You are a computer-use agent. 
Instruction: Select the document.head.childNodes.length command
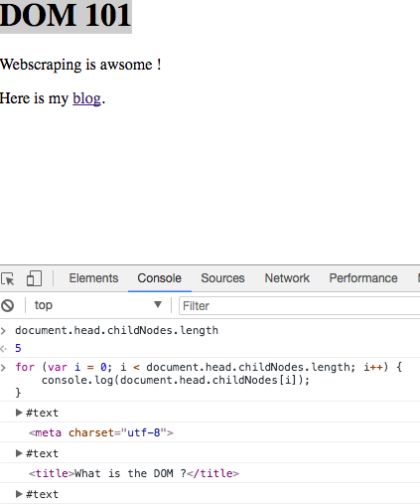(116, 330)
